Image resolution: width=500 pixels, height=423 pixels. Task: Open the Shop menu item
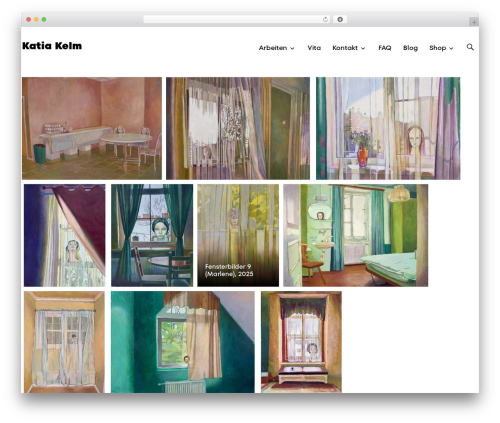tap(438, 48)
